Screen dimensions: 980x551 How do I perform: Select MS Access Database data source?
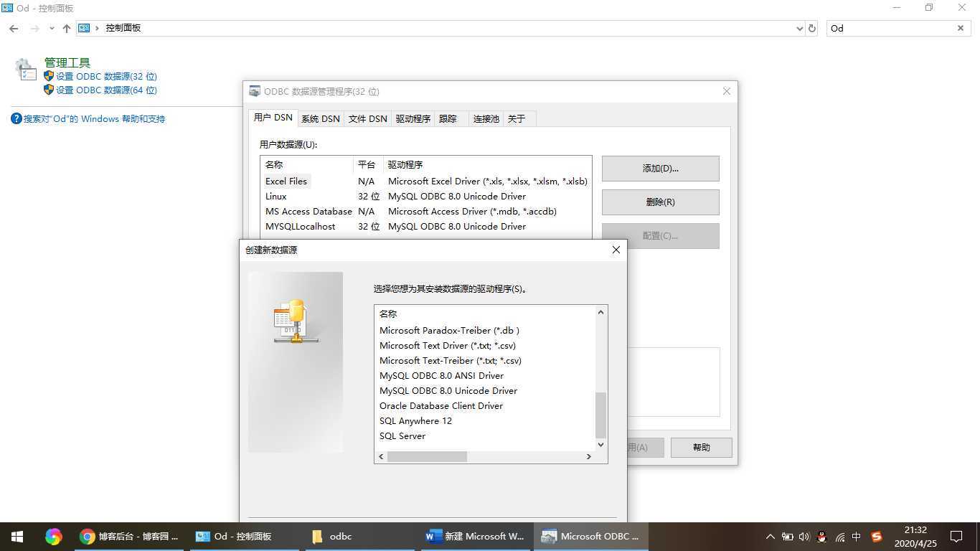coord(425,211)
